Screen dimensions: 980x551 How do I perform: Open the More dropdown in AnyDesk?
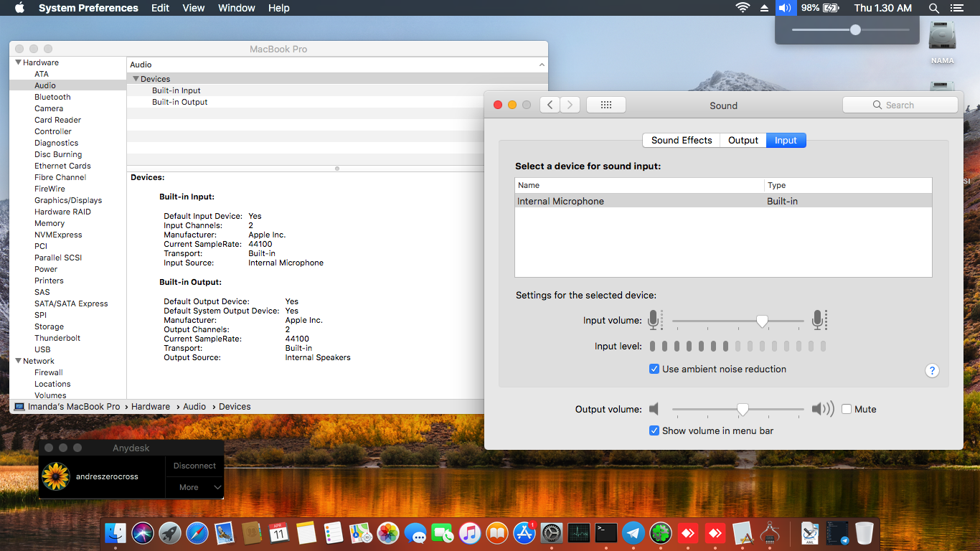194,487
